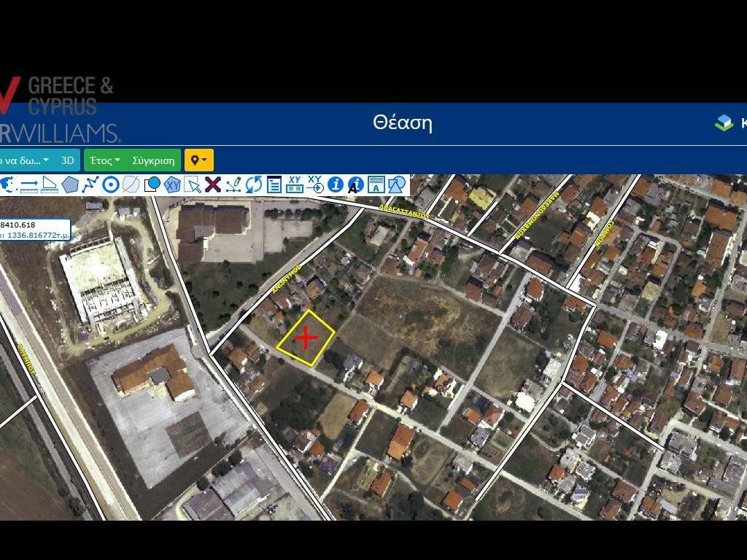Viewport: 747px width, 560px height.
Task: Toggle the 3D view
Action: click(67, 160)
